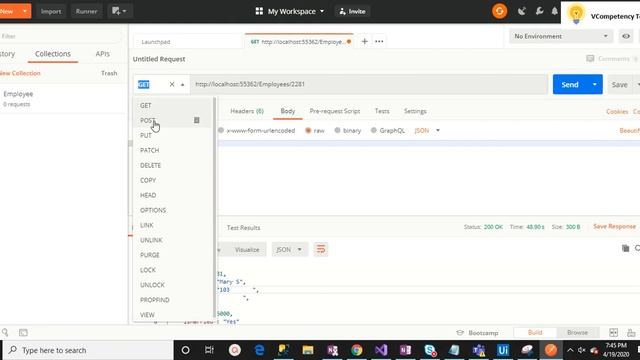Open Microsoft Teams from the taskbar
The height and width of the screenshot is (360, 640).
(478, 350)
